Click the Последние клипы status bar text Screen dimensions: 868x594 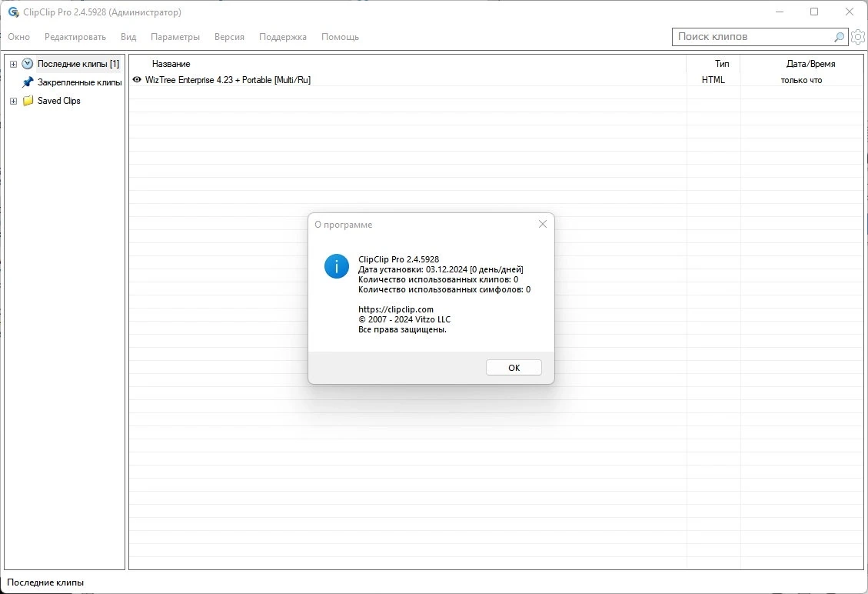pos(45,582)
